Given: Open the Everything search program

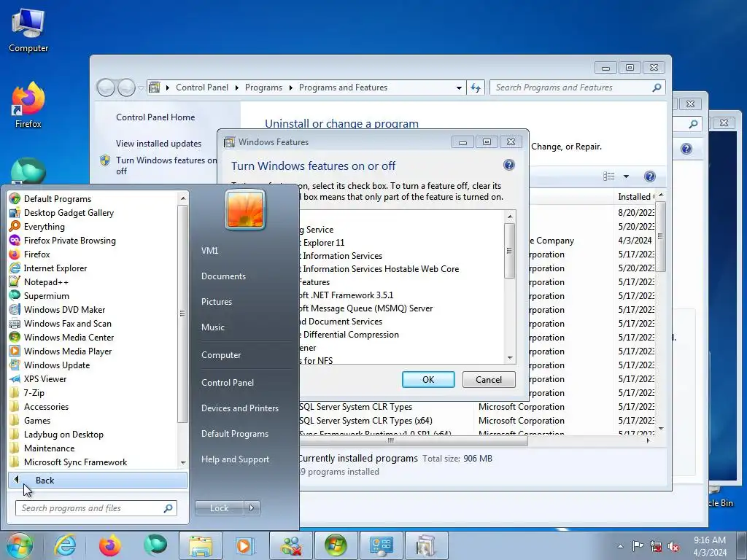Looking at the screenshot, I should 36,226.
